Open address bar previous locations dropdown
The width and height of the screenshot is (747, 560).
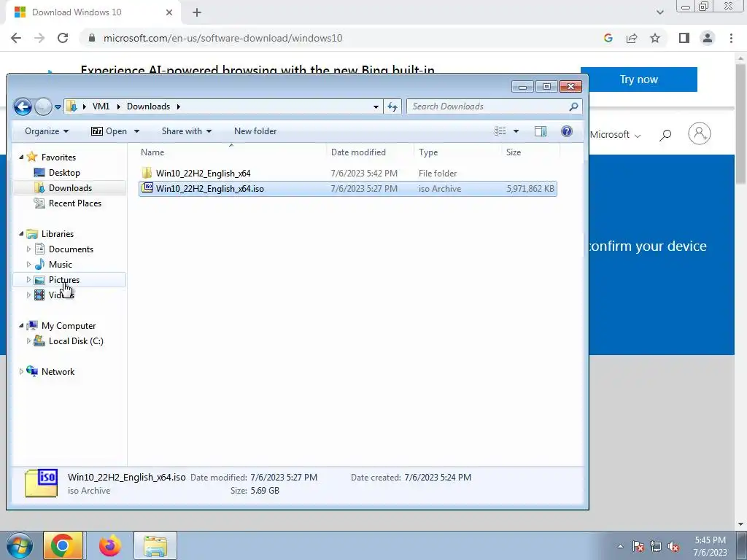coord(376,106)
